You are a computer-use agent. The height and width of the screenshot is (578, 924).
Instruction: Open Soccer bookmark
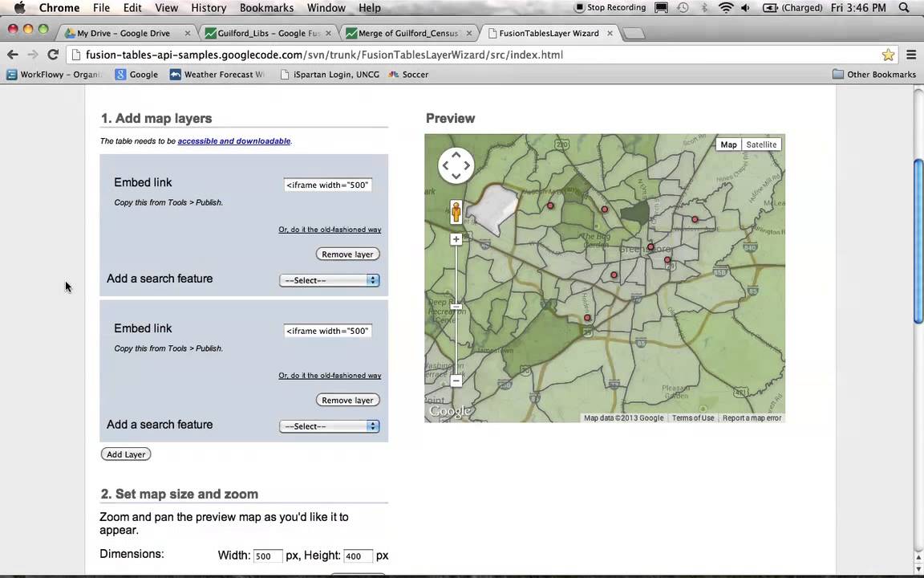point(408,75)
